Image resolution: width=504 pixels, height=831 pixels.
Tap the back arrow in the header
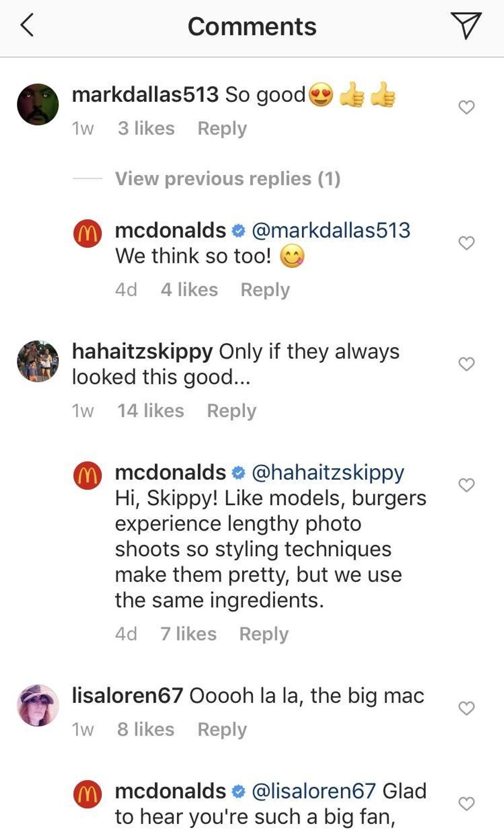[27, 25]
